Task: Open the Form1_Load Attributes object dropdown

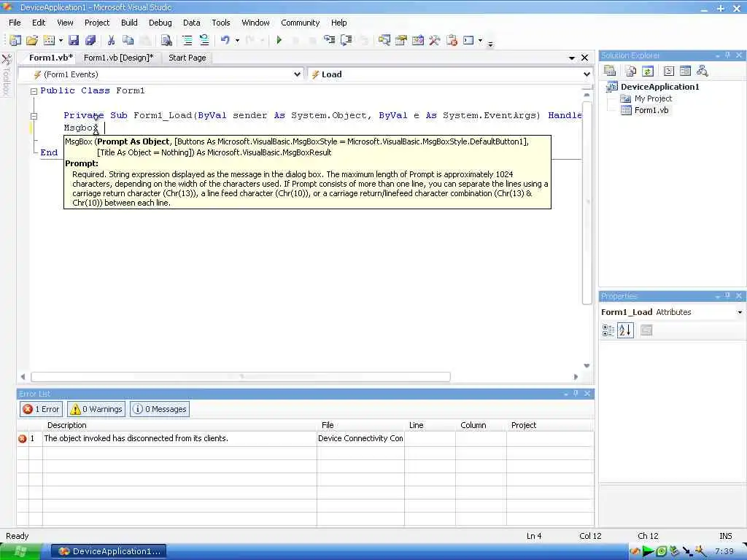Action: [740, 312]
